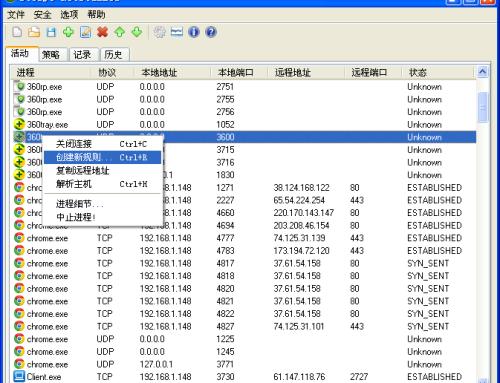This screenshot has width=500, height=383.
Task: Click the green Move down arrow icon
Action: coord(137,32)
